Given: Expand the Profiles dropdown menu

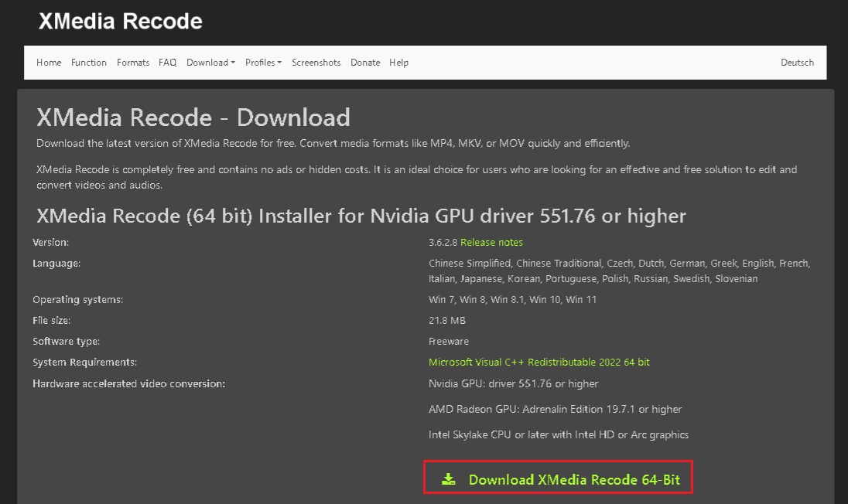Looking at the screenshot, I should tap(263, 62).
